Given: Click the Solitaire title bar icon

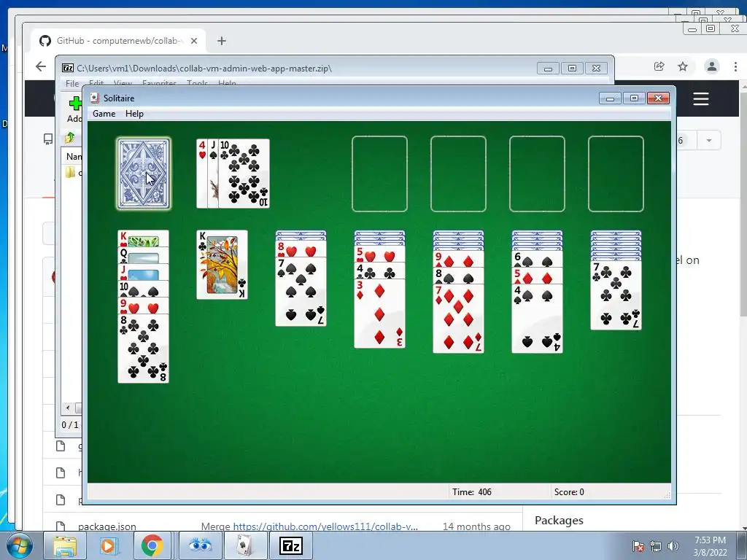Looking at the screenshot, I should point(95,98).
